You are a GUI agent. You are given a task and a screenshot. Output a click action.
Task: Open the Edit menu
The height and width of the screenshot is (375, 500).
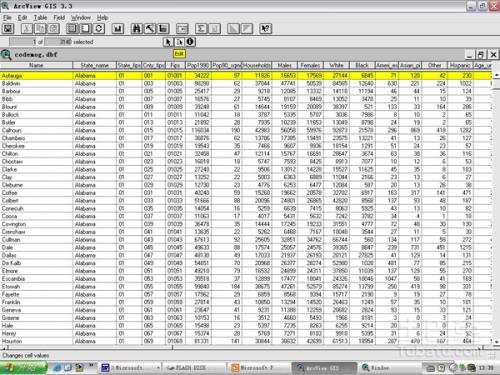click(x=22, y=18)
